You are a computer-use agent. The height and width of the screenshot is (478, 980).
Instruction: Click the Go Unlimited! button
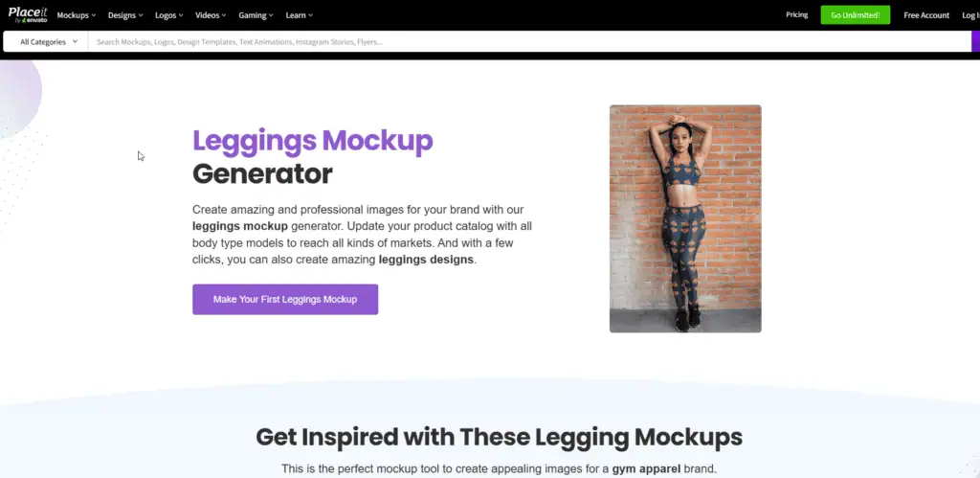(855, 15)
